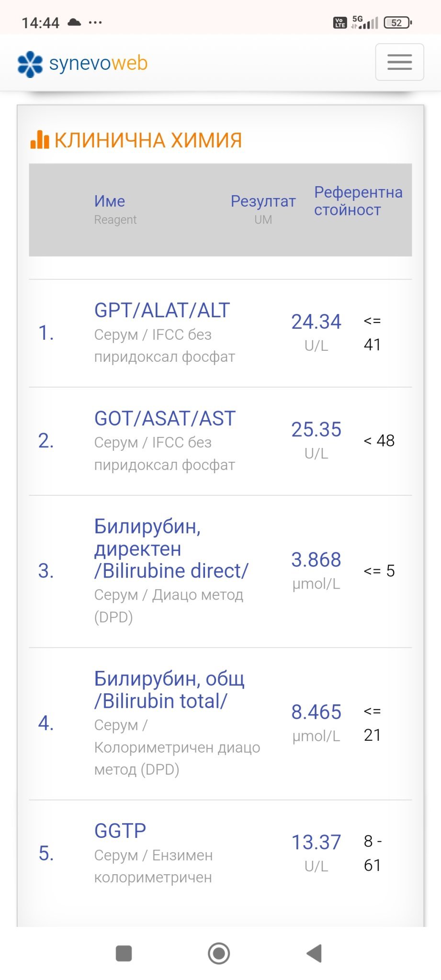Tap the Референтна стойност column header
441x980 pixels.
[x=358, y=201]
